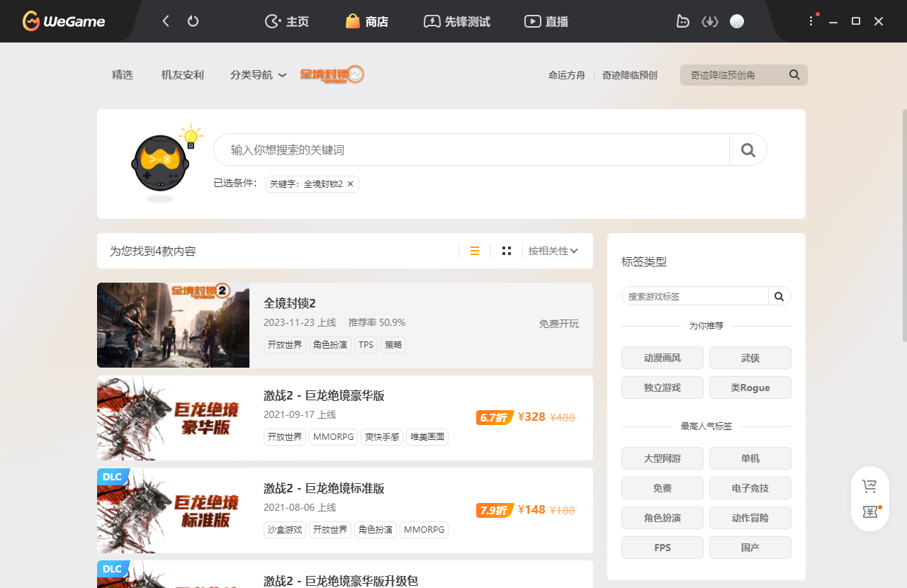Open the 全境封锁2 game thumbnail
The image size is (907, 588).
173,325
